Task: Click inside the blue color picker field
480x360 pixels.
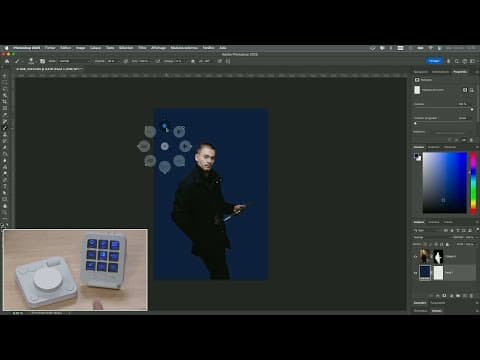Action: [445, 183]
